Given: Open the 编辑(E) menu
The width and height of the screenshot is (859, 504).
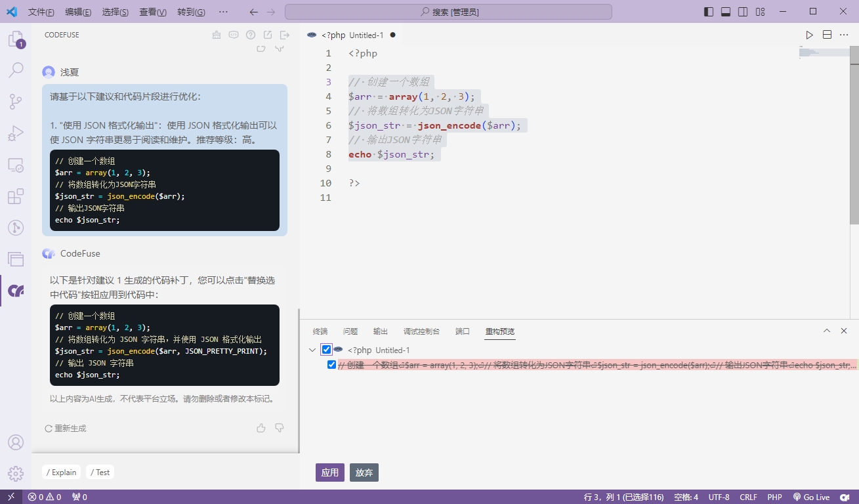Looking at the screenshot, I should point(79,12).
